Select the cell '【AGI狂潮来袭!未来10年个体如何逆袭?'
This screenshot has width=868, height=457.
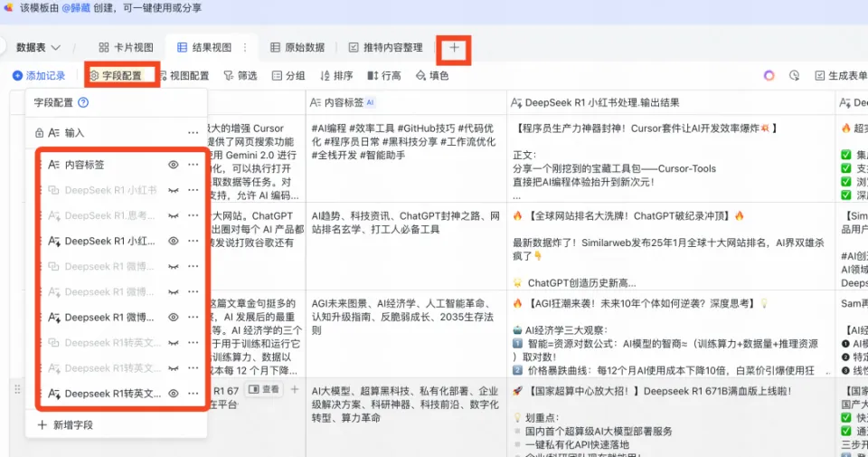click(x=671, y=333)
